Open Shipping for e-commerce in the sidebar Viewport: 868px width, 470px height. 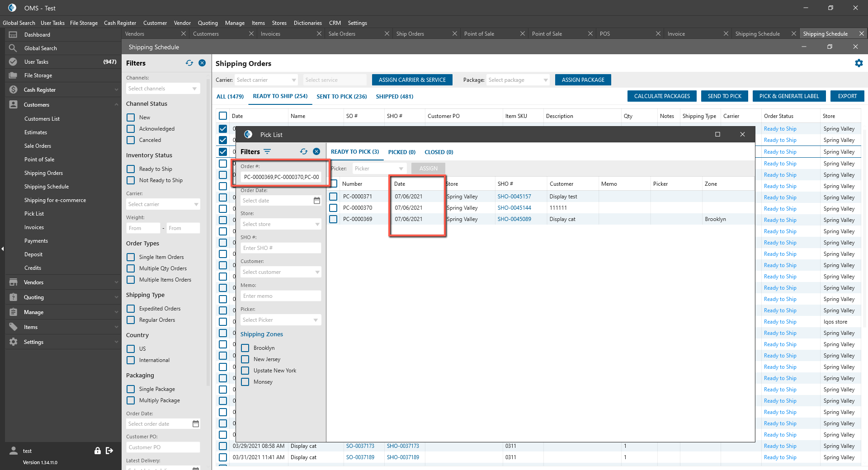[55, 200]
